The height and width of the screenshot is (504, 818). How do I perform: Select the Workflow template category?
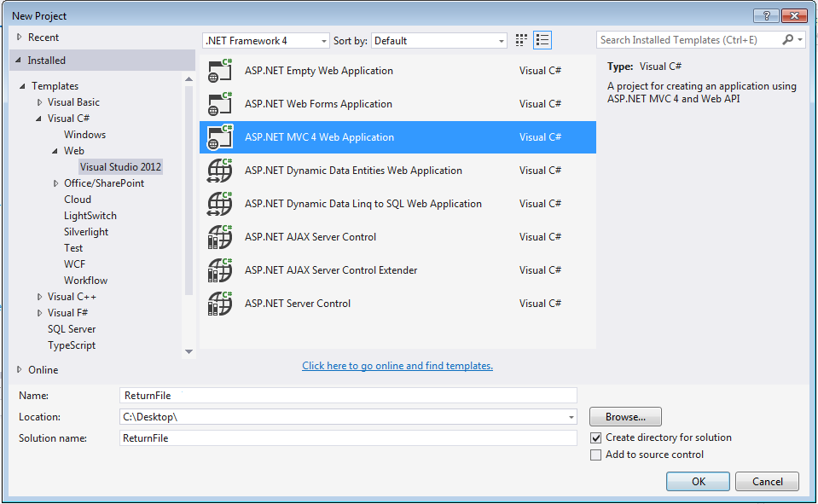[85, 281]
